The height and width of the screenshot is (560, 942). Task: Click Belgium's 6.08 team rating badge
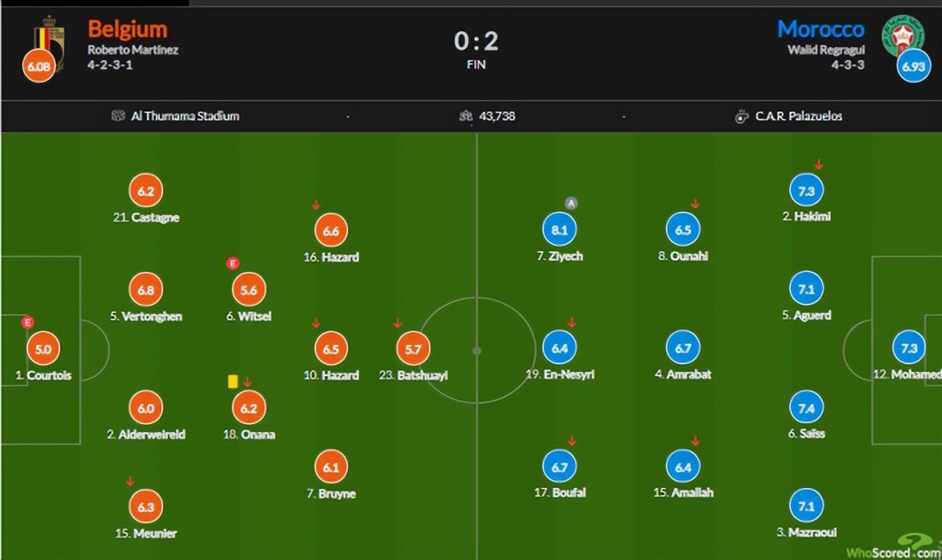(39, 65)
